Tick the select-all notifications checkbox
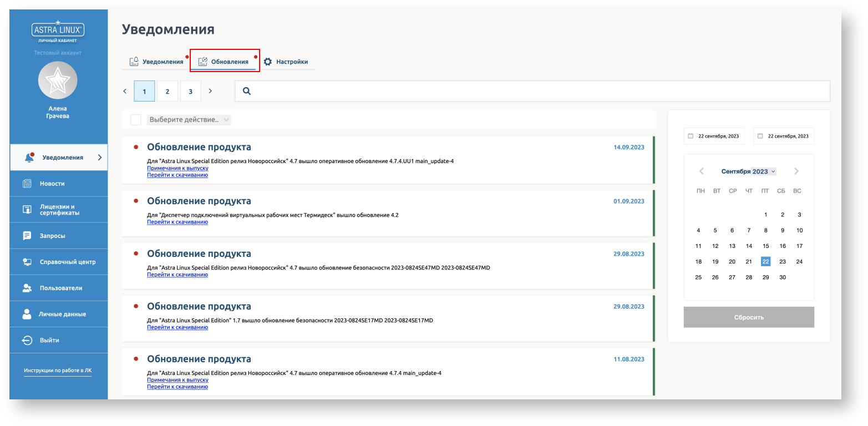The height and width of the screenshot is (426, 868). (x=135, y=120)
